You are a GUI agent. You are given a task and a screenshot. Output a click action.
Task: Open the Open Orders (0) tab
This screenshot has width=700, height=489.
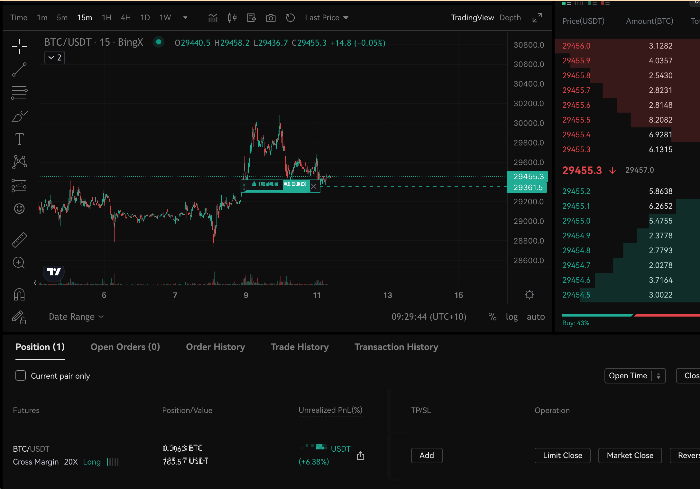point(125,347)
